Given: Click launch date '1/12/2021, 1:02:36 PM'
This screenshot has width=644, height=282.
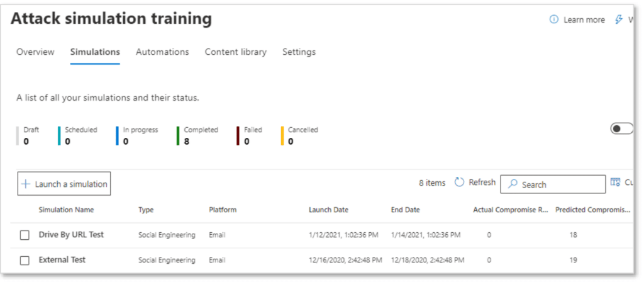Looking at the screenshot, I should tap(343, 235).
